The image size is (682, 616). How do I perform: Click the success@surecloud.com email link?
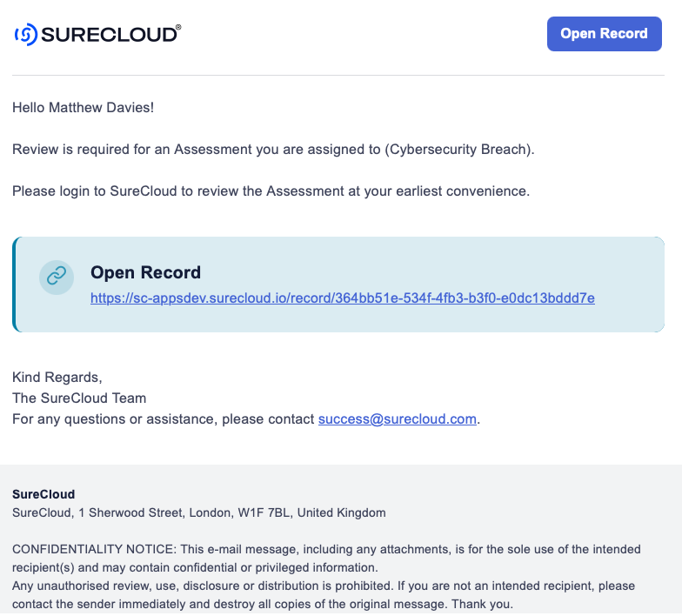[398, 418]
